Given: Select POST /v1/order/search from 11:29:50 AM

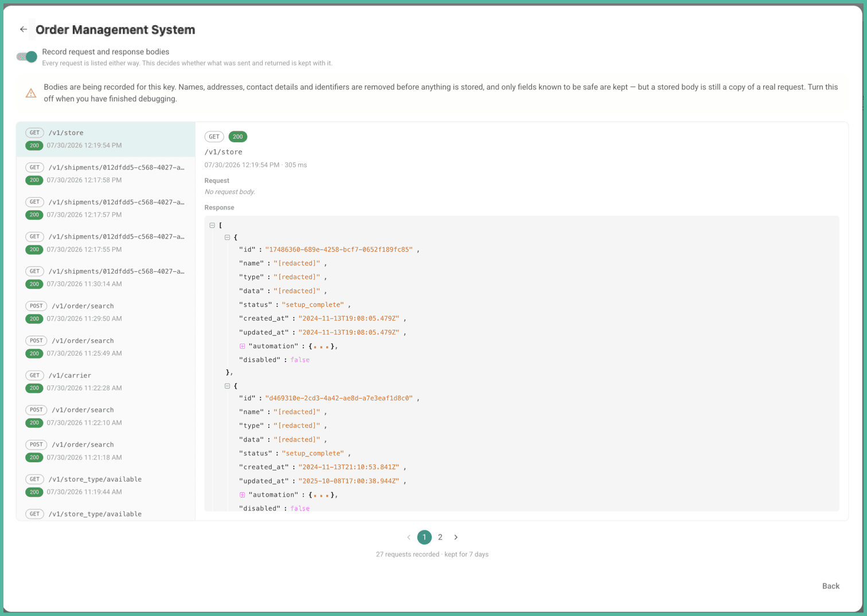Looking at the screenshot, I should (x=106, y=312).
